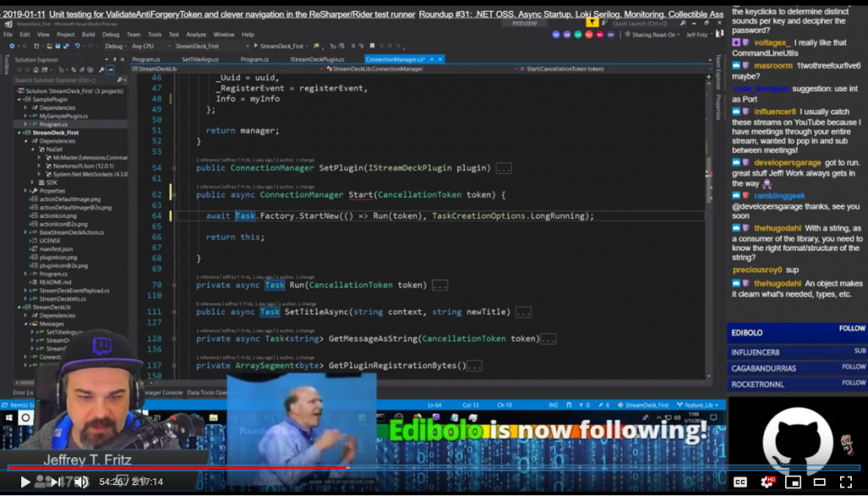This screenshot has width=868, height=496.
Task: Toggle miniplayer mode
Action: click(793, 482)
